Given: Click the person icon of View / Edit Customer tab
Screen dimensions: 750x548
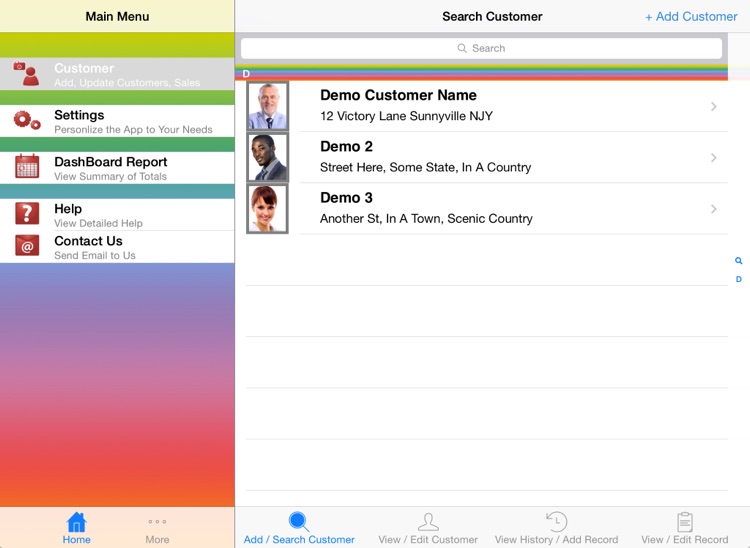Looking at the screenshot, I should 428,522.
